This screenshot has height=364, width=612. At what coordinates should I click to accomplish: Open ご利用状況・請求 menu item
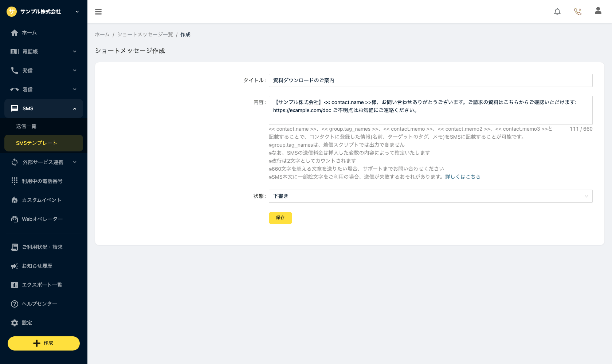pos(44,247)
